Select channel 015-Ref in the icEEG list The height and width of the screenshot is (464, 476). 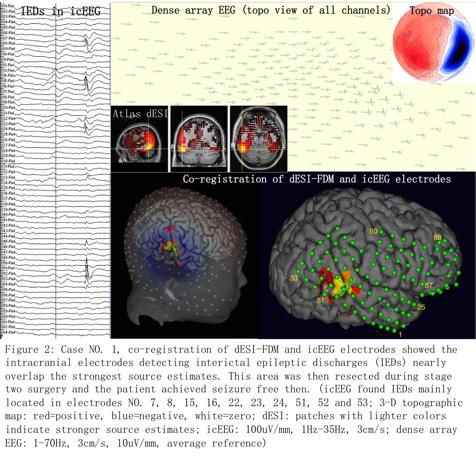click(8, 81)
